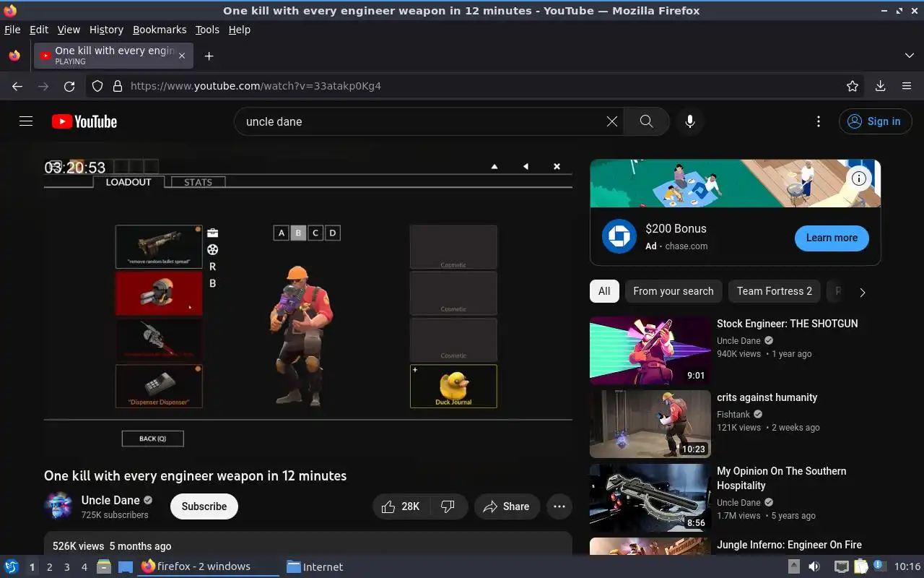Subscribe to Uncle Dane

coord(204,506)
